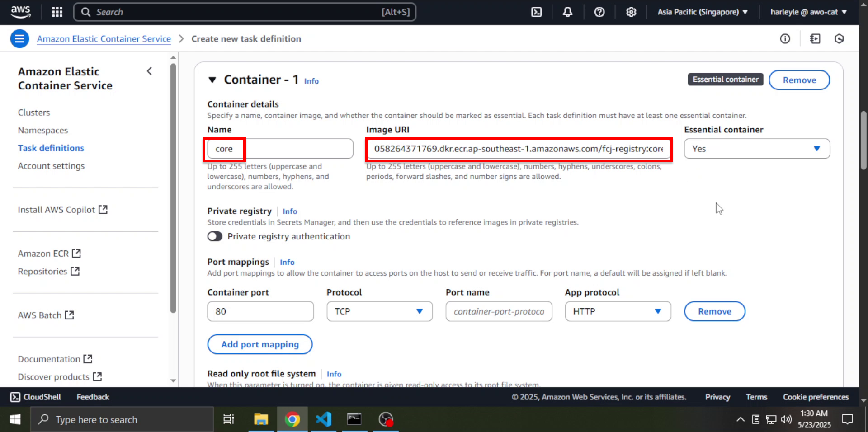Collapse the ECS side navigation arrow
The height and width of the screenshot is (432, 868).
coord(149,71)
